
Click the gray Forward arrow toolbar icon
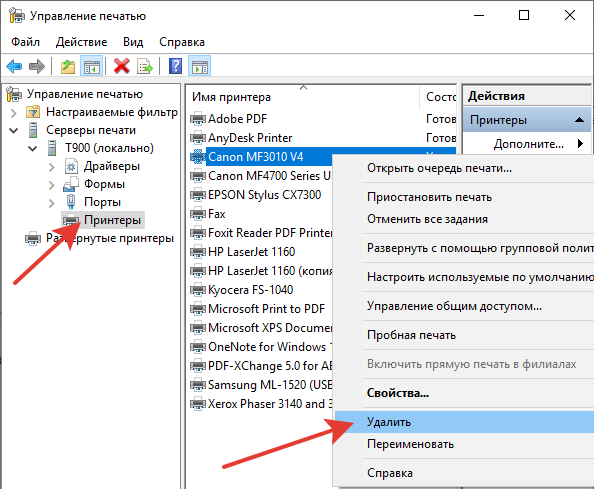tap(37, 67)
